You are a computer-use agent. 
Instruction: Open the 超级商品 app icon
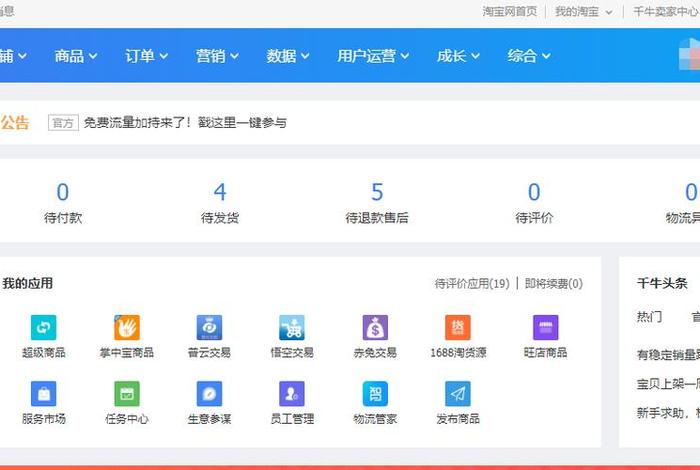coord(44,328)
